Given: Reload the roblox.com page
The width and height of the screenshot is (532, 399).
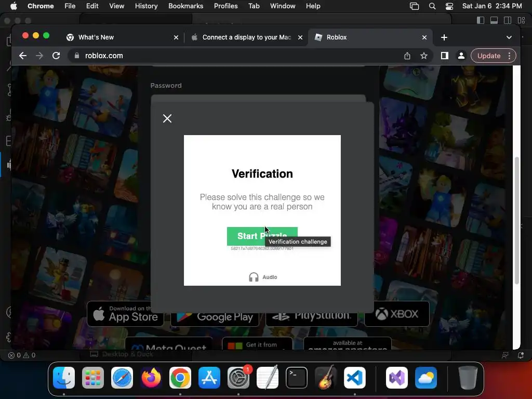Looking at the screenshot, I should click(56, 56).
